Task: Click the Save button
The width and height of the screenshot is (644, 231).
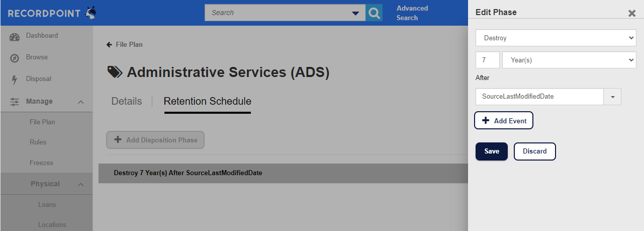Action: tap(492, 151)
